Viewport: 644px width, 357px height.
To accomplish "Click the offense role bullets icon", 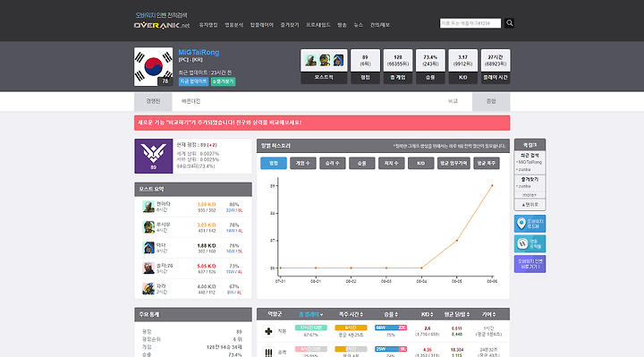I will pos(268,353).
